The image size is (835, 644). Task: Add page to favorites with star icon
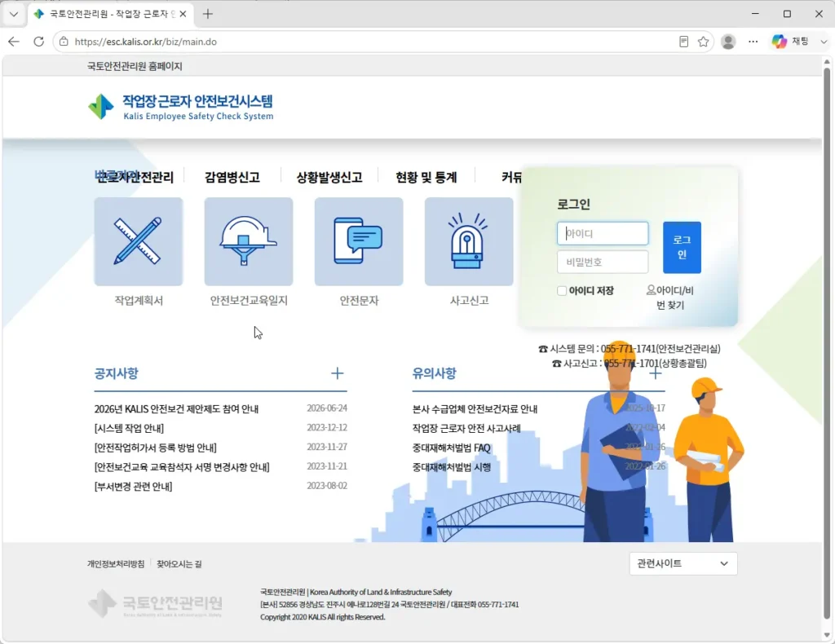tap(704, 42)
